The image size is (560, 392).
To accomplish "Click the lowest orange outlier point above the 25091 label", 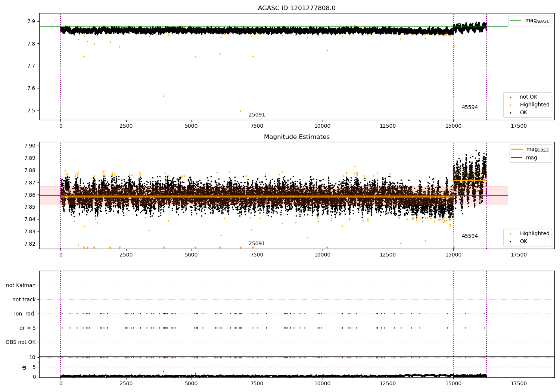I will coord(240,111).
